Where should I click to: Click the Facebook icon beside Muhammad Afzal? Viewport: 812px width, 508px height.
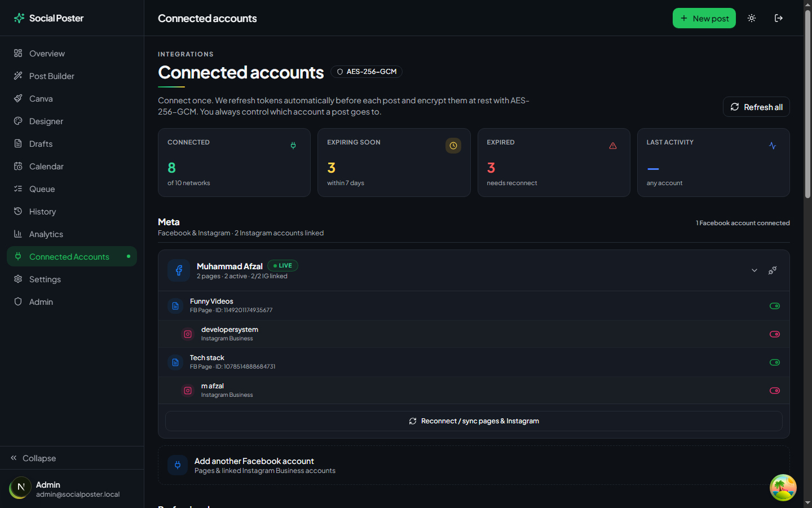(x=179, y=270)
